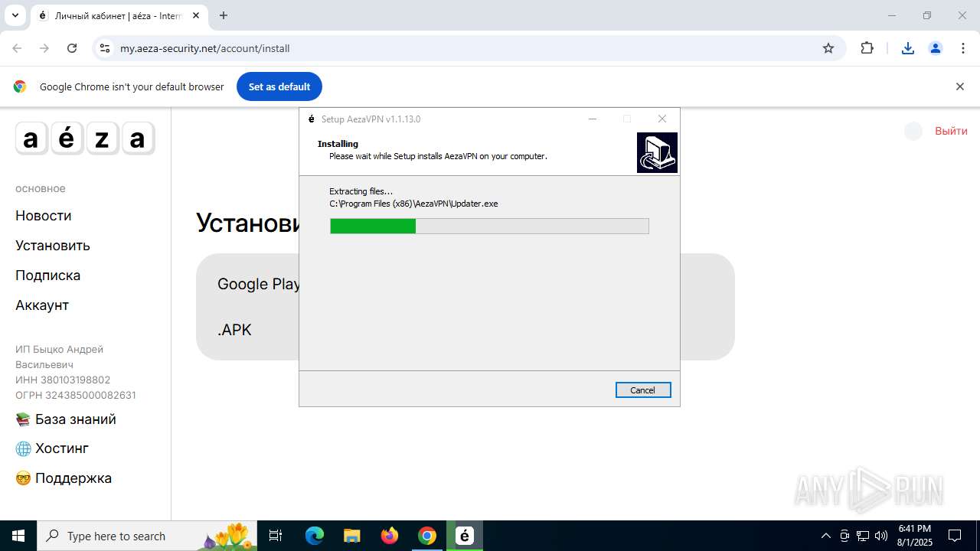980x551 pixels.
Task: Select .APK download option
Action: click(234, 330)
